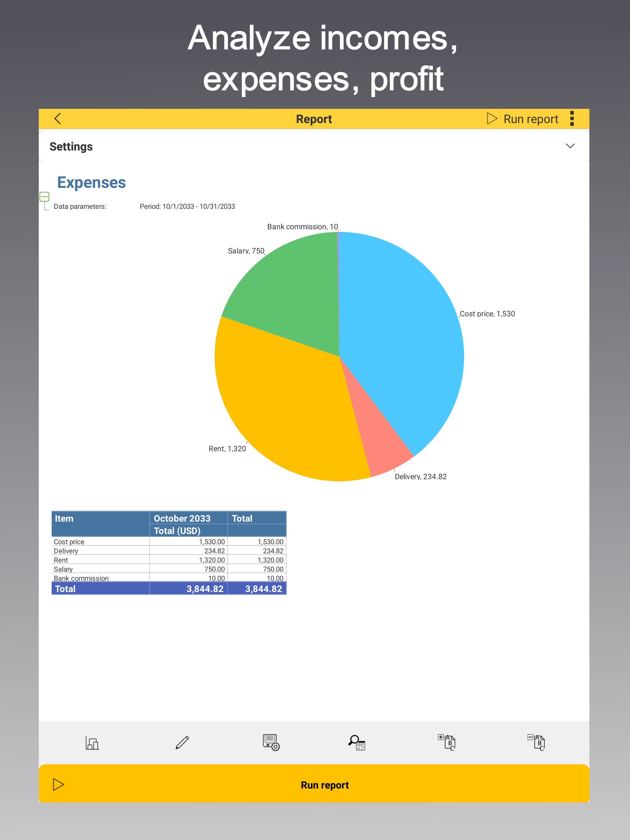Image resolution: width=630 pixels, height=840 pixels.
Task: Collapse the Data parameters tree node
Action: 45,197
